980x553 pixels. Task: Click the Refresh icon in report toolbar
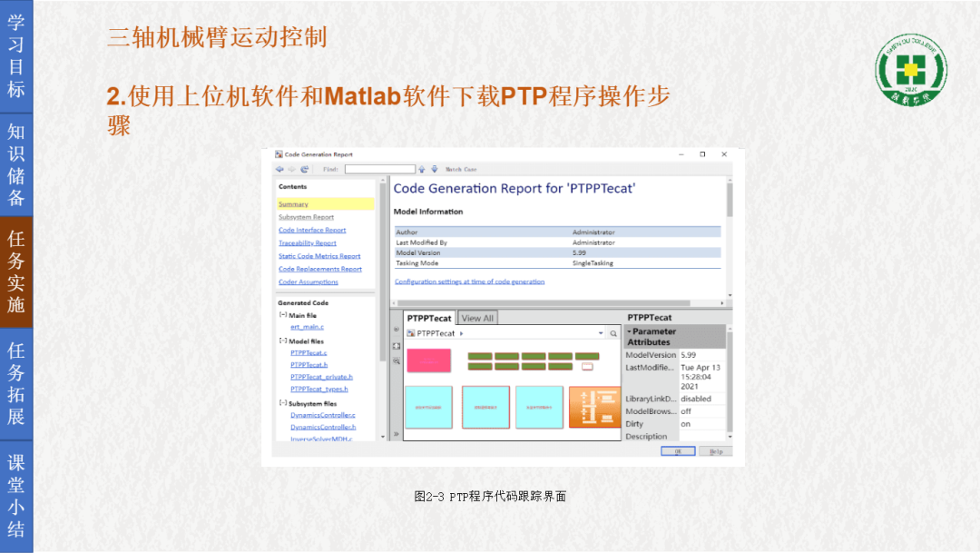pos(304,169)
